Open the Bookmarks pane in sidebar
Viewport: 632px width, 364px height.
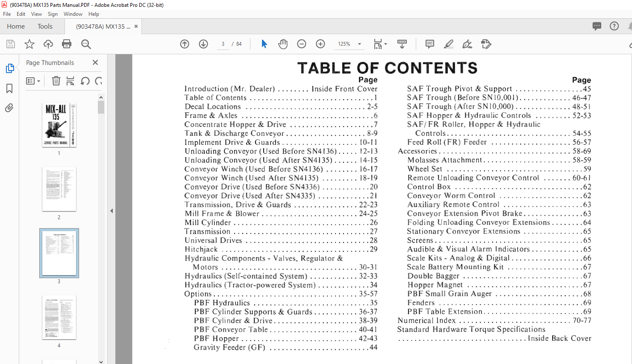click(x=9, y=88)
